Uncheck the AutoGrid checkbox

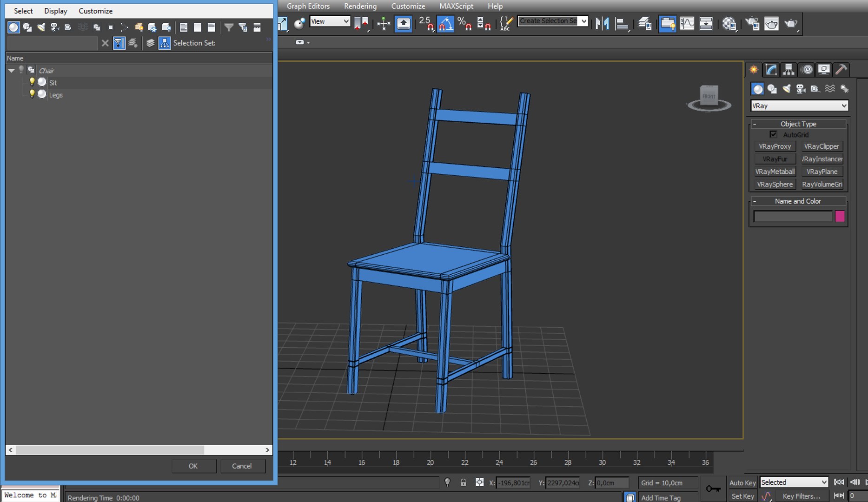tap(773, 134)
